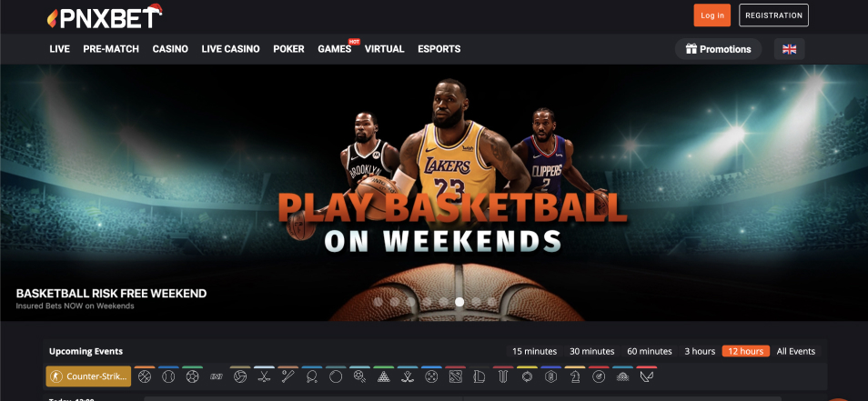Select the Valorant esports icon
868x401 pixels.
click(x=646, y=376)
